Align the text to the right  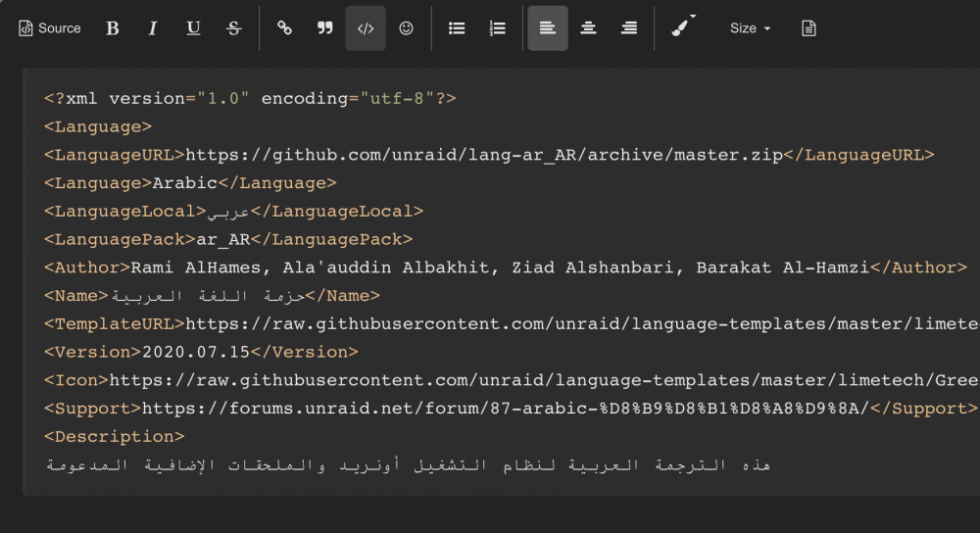coord(629,28)
